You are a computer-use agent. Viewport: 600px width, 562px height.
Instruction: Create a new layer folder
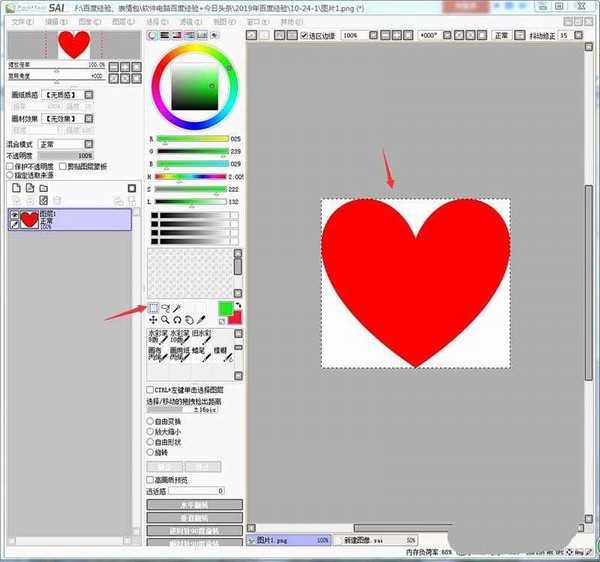(44, 188)
